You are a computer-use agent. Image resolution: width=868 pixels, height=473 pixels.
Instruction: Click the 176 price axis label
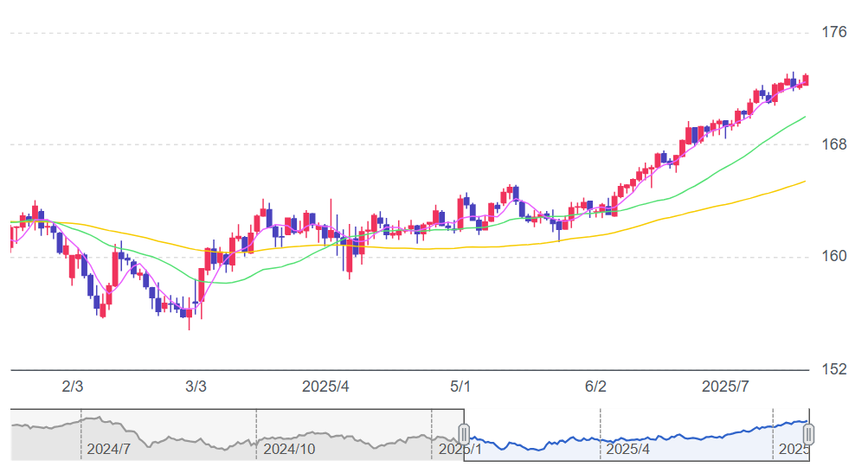pyautogui.click(x=834, y=32)
